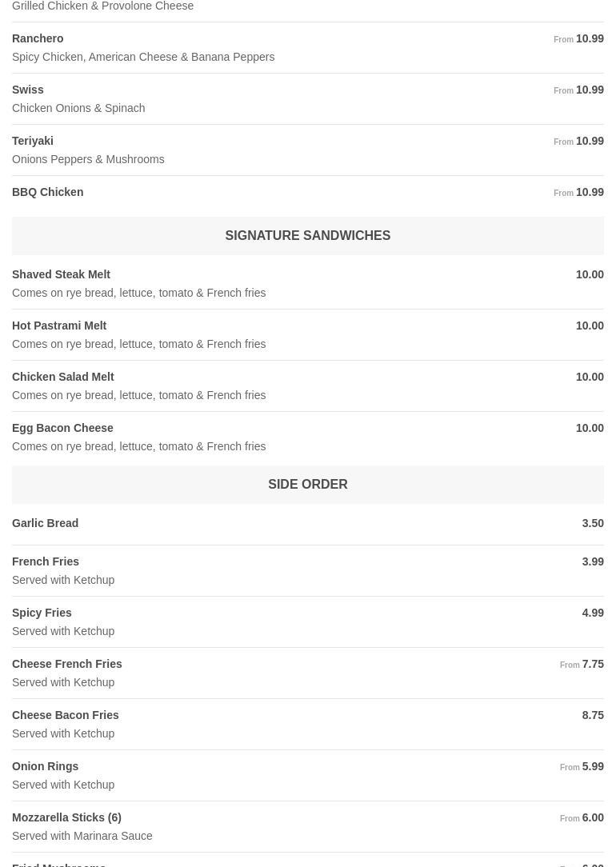The height and width of the screenshot is (867, 616).
Task: Select the Hot Pastrami Melt
Action: point(59,326)
